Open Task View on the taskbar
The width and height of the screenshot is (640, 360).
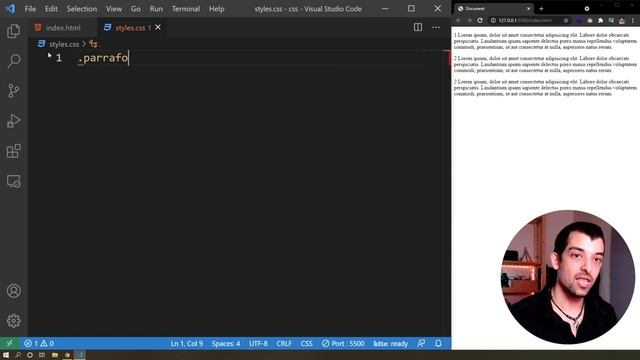[42, 355]
